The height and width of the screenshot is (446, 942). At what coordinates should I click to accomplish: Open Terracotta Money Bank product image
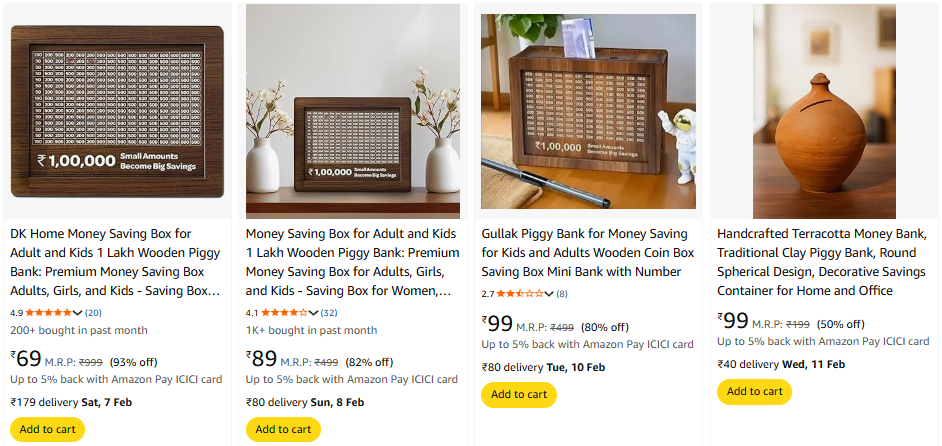coord(824,111)
